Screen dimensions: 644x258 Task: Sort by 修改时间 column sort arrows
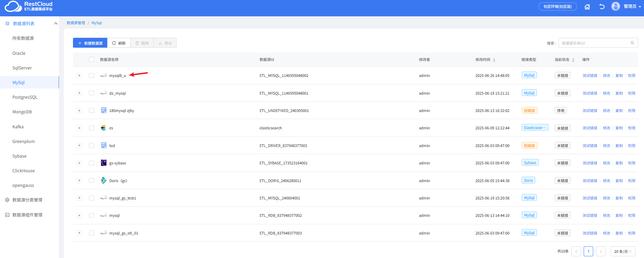click(x=494, y=60)
